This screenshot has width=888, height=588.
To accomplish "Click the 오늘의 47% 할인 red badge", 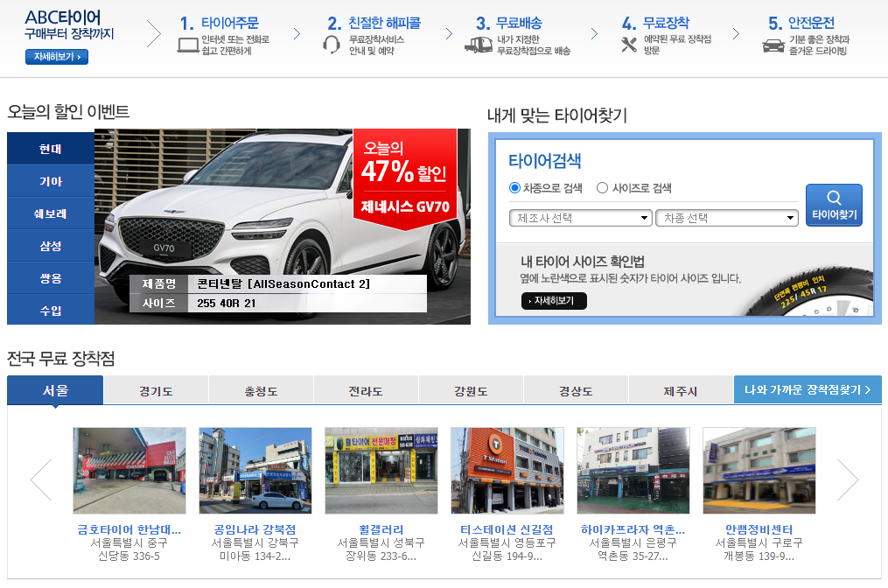I will coord(405,178).
